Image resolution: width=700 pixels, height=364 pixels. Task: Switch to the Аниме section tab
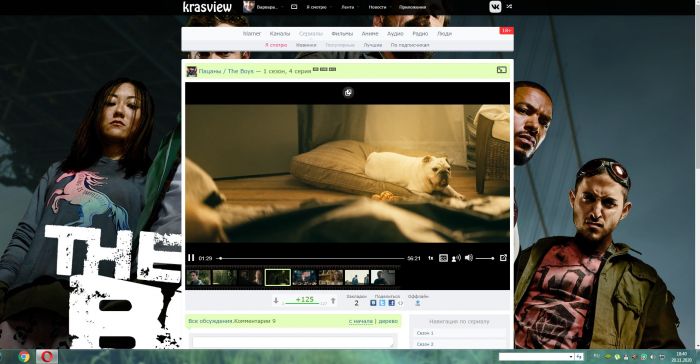370,33
